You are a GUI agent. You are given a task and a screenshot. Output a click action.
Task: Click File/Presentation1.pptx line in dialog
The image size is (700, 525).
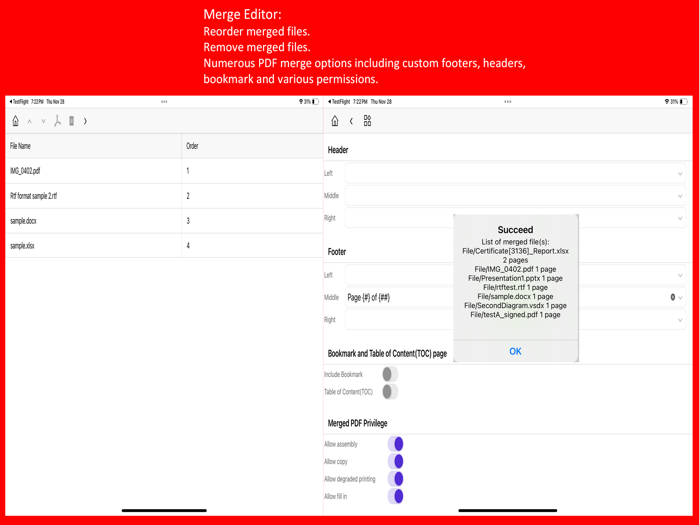click(515, 278)
